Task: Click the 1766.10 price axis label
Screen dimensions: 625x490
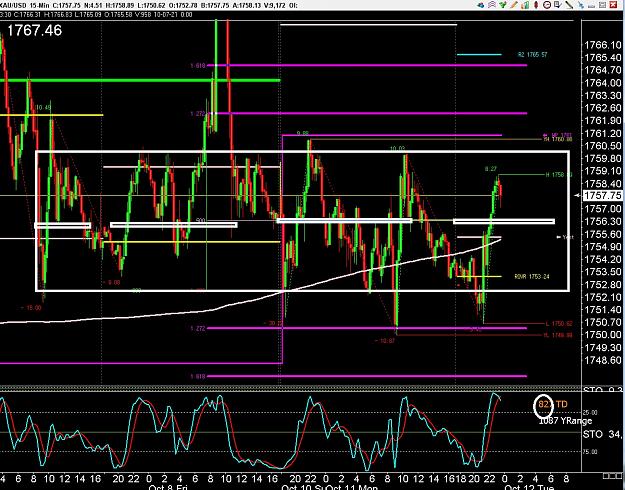Action: pyautogui.click(x=603, y=45)
